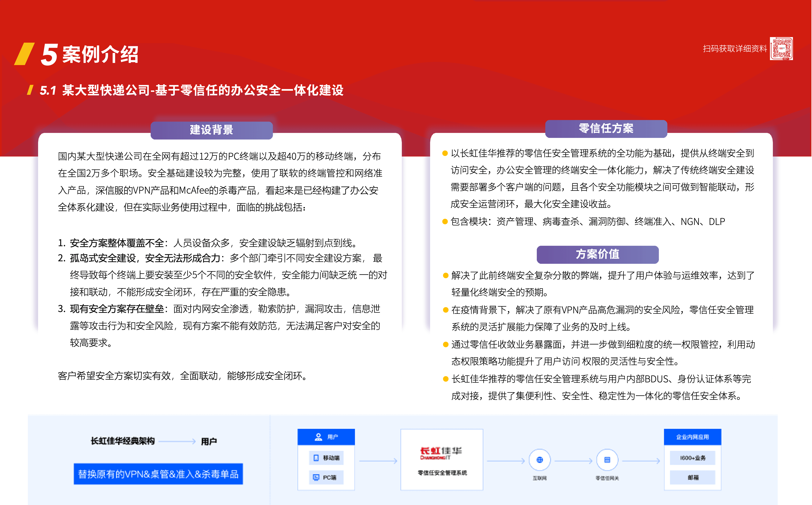
Task: Click the zero-trust gateway icon
Action: click(x=607, y=460)
